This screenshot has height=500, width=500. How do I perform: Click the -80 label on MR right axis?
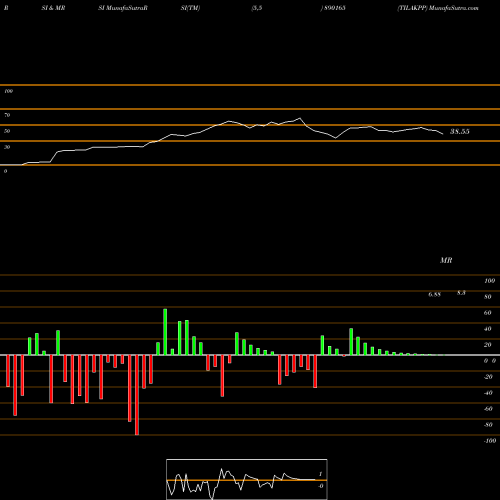pyautogui.click(x=488, y=425)
